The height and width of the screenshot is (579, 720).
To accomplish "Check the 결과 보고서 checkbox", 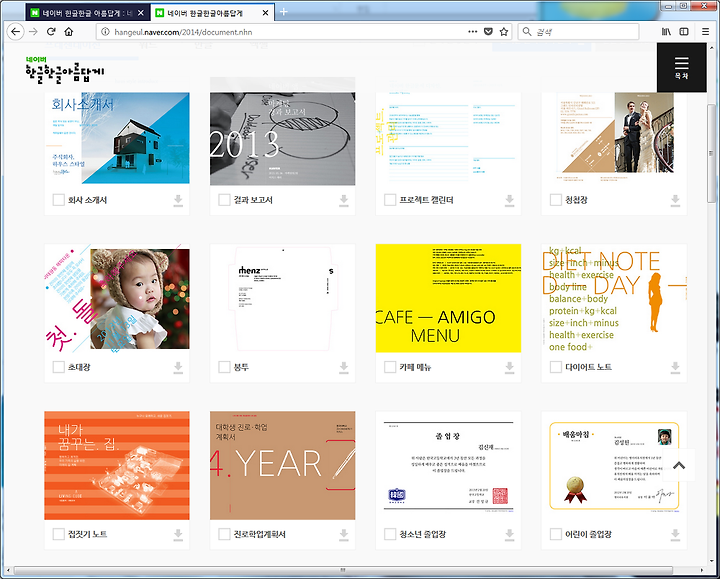I will (224, 200).
